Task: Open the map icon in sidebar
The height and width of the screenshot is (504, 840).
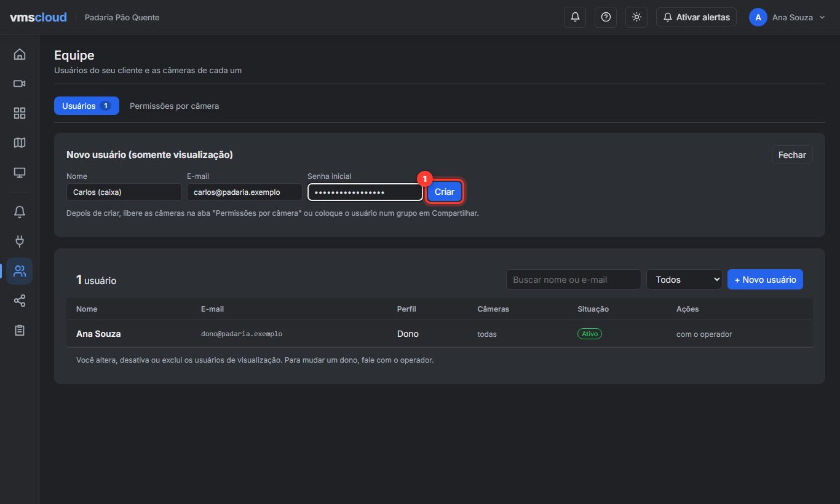Action: pyautogui.click(x=20, y=143)
